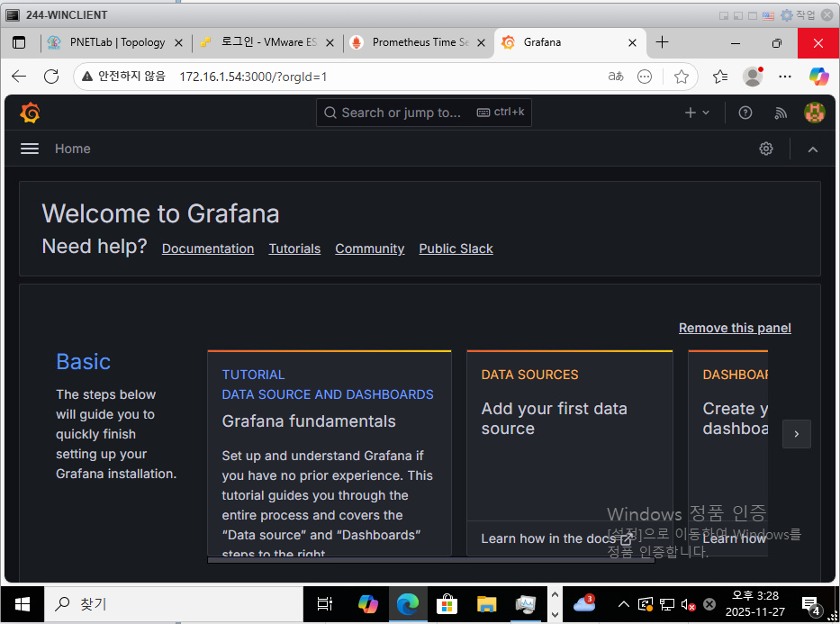Collapse the top search bar with chevron
840x624 pixels.
click(x=813, y=149)
